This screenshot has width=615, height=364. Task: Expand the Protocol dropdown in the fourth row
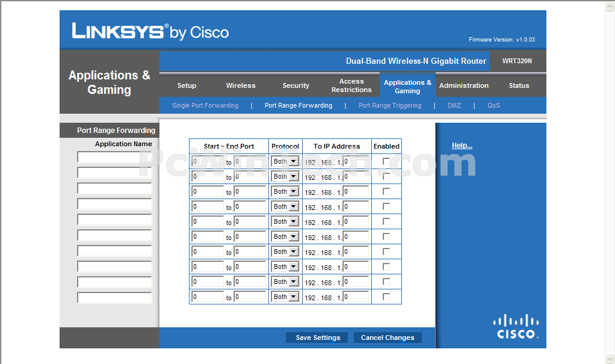285,206
